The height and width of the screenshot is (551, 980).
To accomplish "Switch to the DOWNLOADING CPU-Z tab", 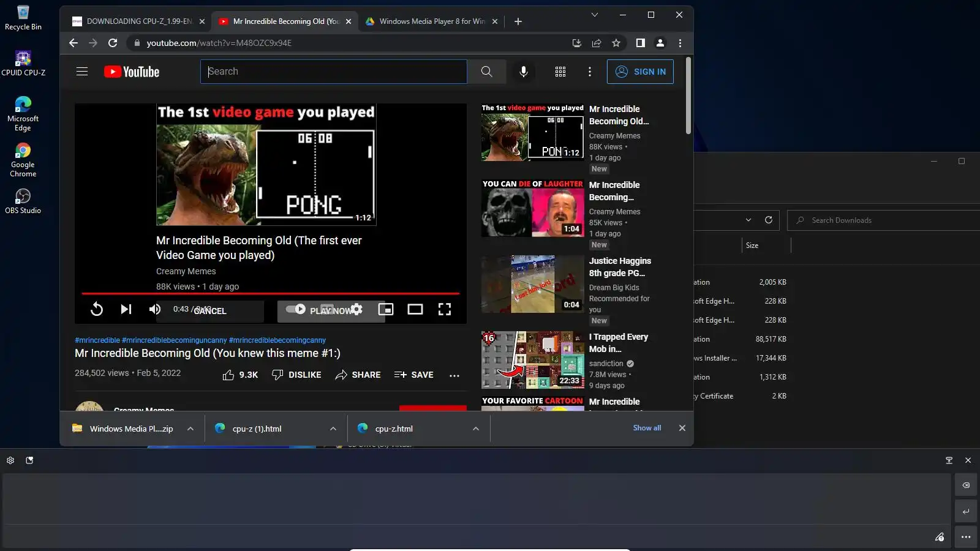I will (x=139, y=21).
